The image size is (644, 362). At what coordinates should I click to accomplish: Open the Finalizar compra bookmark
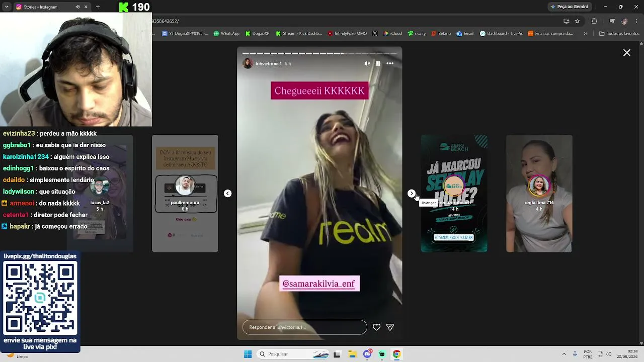(x=550, y=34)
